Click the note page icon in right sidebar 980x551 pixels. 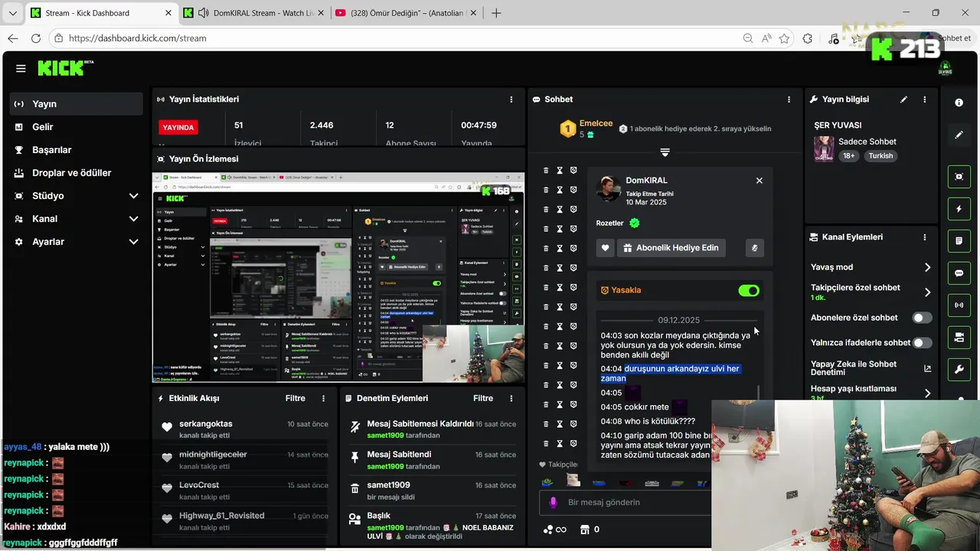[959, 241]
